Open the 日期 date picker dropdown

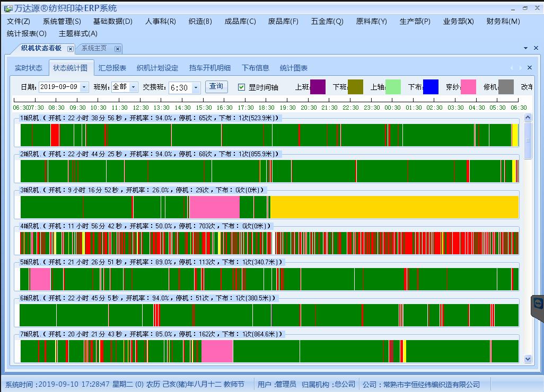pos(84,87)
